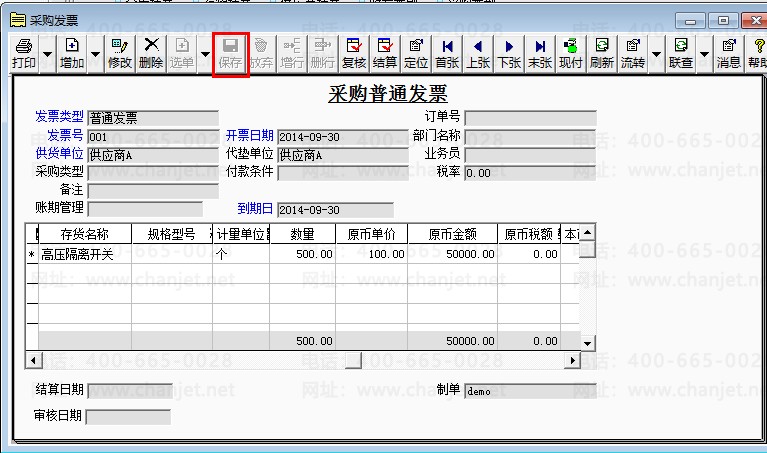
Task: Click the 原币单价 column header
Action: coord(372,234)
